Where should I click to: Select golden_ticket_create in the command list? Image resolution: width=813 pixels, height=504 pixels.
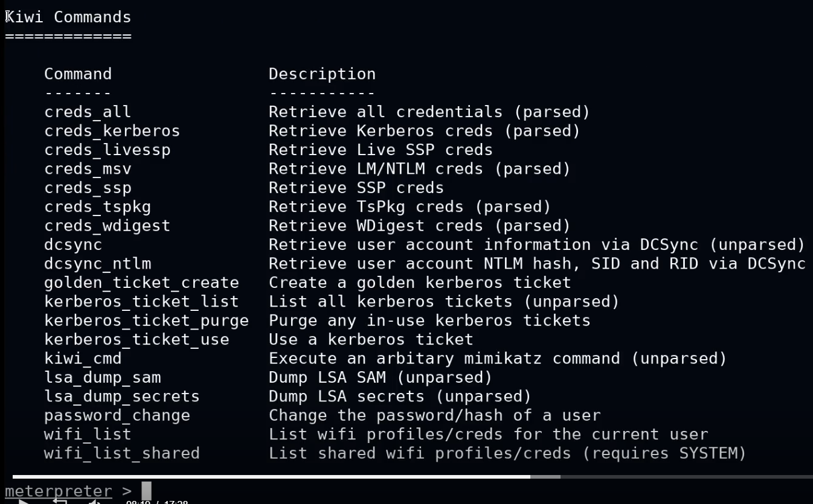click(142, 282)
